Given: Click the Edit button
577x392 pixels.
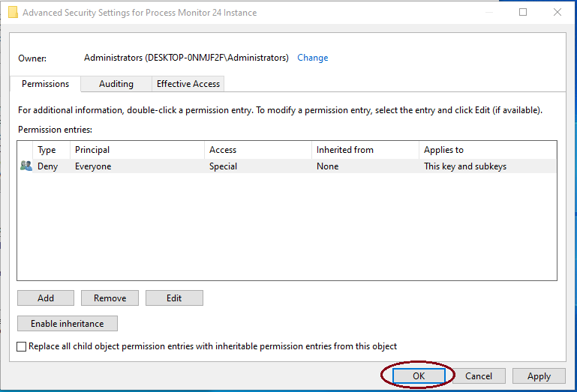Looking at the screenshot, I should coord(174,298).
